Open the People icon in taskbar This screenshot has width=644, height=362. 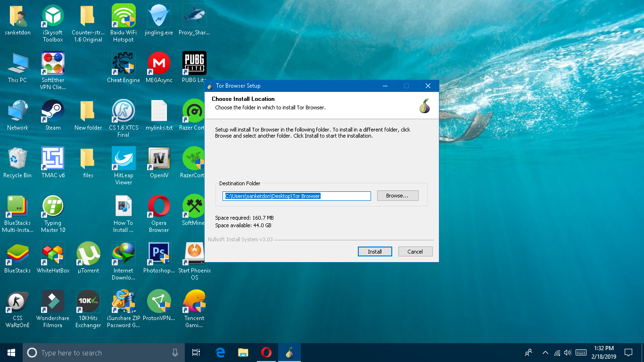point(528,353)
